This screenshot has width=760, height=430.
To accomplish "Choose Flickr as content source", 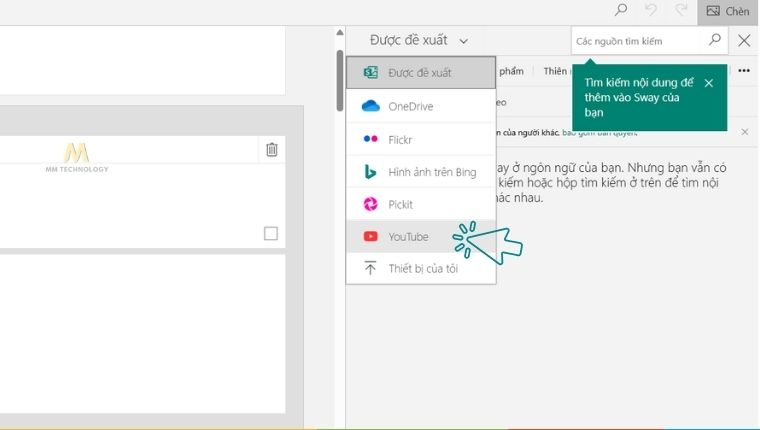I will click(x=421, y=140).
